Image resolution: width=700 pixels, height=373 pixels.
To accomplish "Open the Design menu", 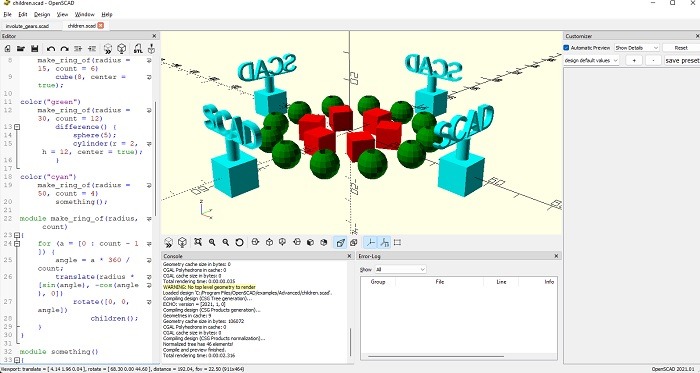I will tap(42, 14).
